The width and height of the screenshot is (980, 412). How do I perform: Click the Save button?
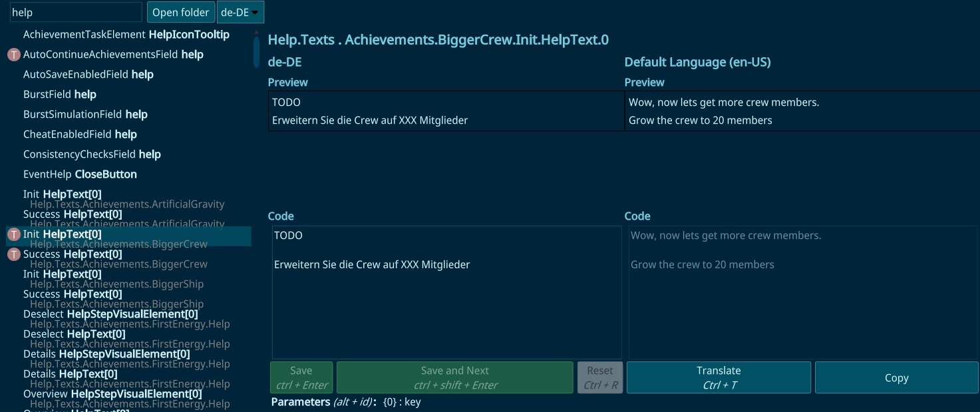pyautogui.click(x=301, y=377)
